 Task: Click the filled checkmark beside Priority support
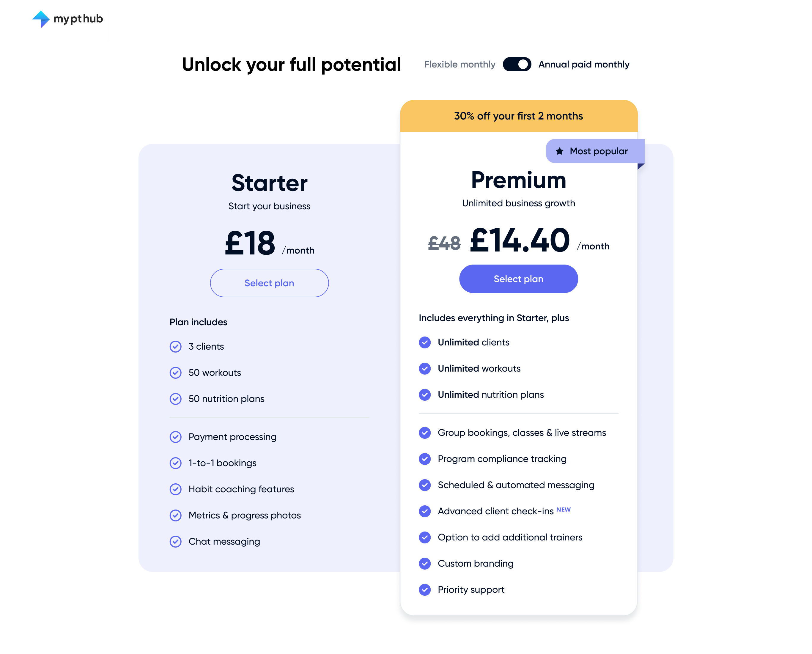(x=425, y=589)
